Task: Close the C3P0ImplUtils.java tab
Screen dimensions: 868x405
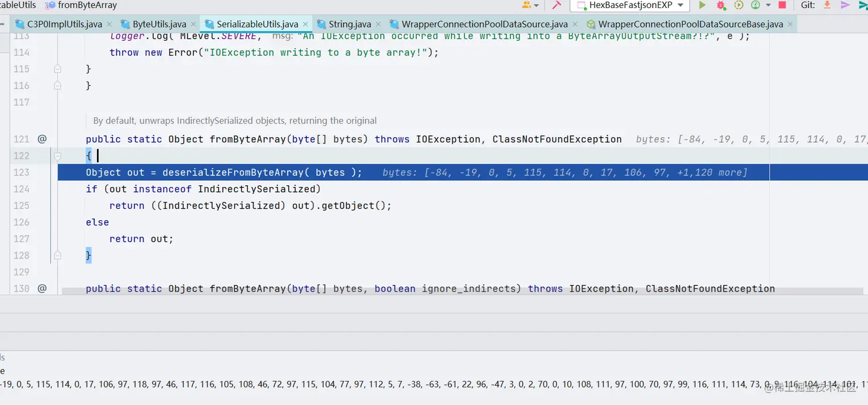Action: (x=110, y=25)
